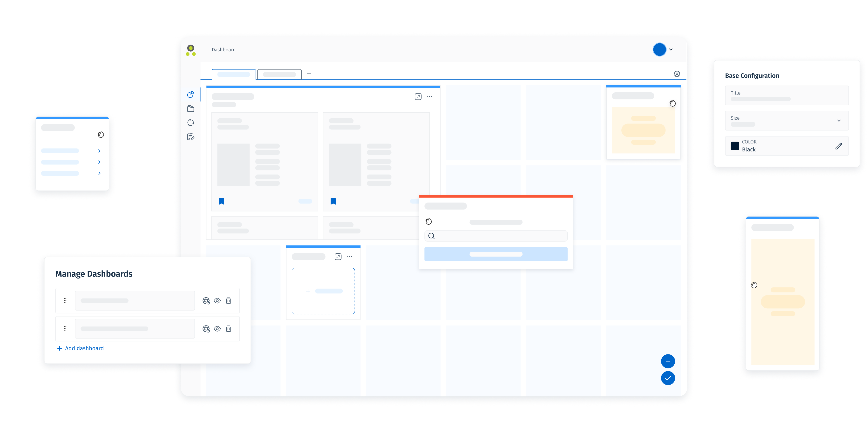Image resolution: width=868 pixels, height=434 pixels.
Task: Open dashboard settings gear icon
Action: pyautogui.click(x=677, y=74)
